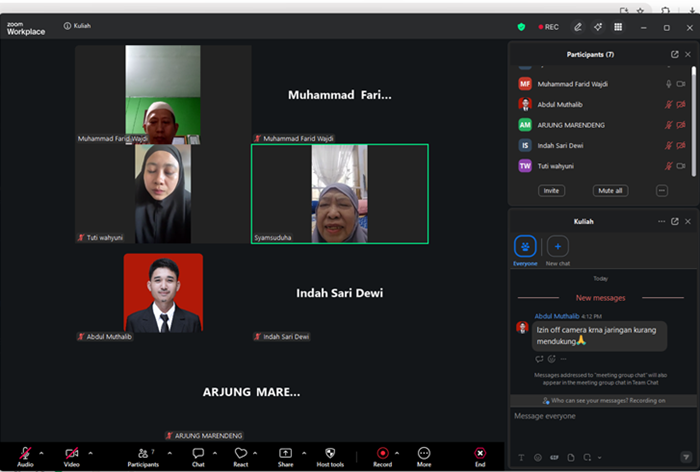Select ARJUNG MARENDENG's name tile

pos(251,392)
